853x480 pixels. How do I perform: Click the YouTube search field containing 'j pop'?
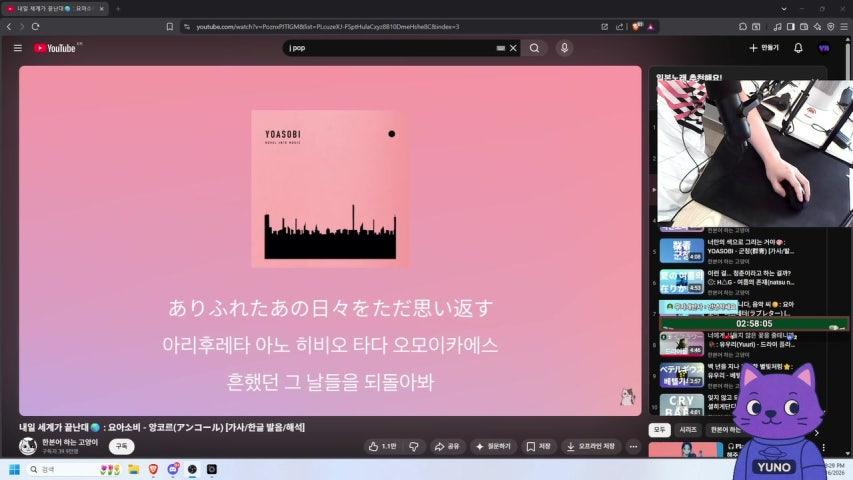point(390,48)
